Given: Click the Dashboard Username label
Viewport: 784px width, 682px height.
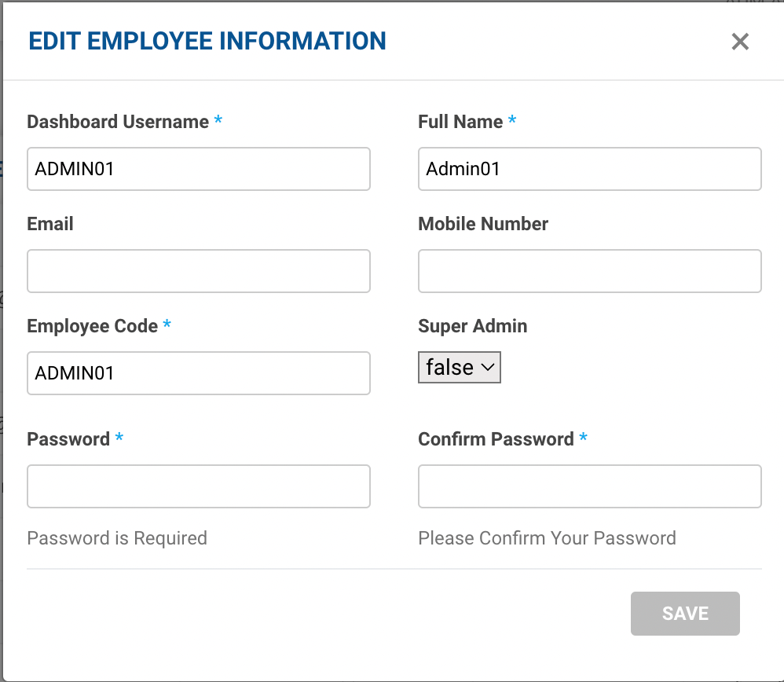Looking at the screenshot, I should tap(118, 122).
